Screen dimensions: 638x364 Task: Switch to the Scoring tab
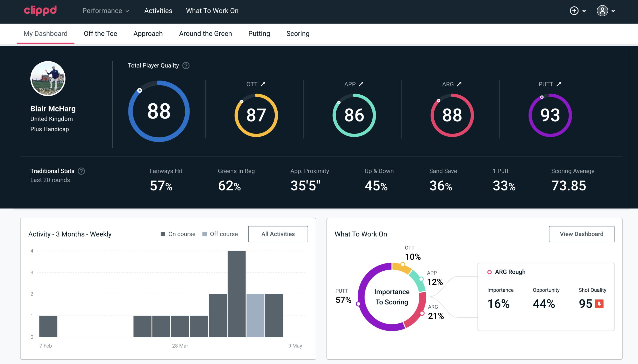click(x=297, y=33)
